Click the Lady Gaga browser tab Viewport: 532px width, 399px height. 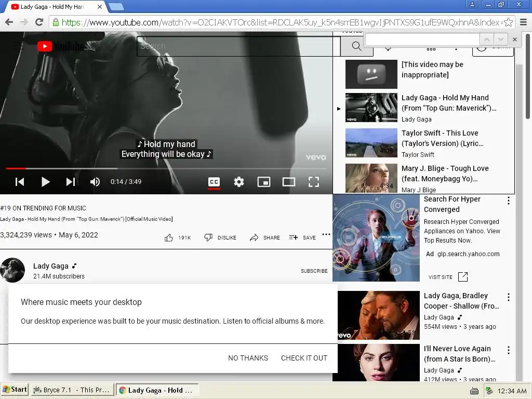52,7
